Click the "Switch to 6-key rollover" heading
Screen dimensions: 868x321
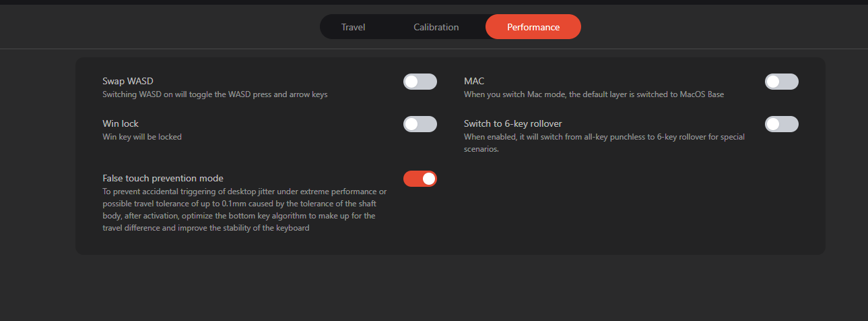coord(512,123)
